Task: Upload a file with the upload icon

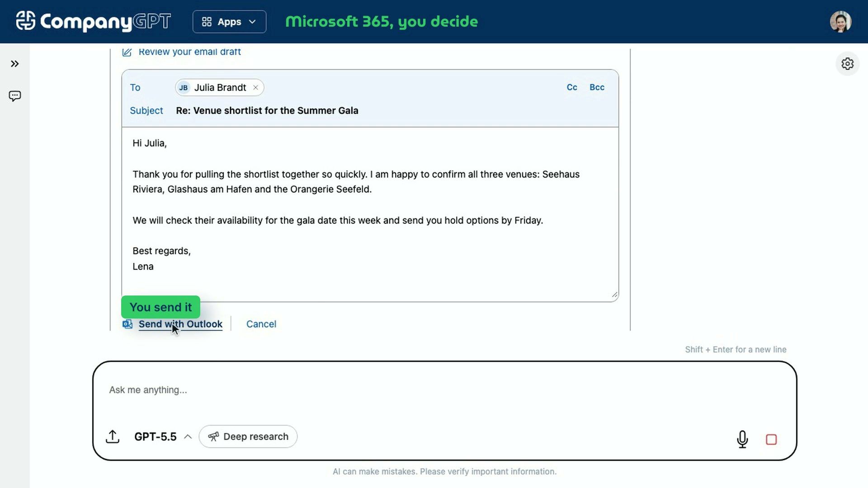Action: (x=113, y=436)
